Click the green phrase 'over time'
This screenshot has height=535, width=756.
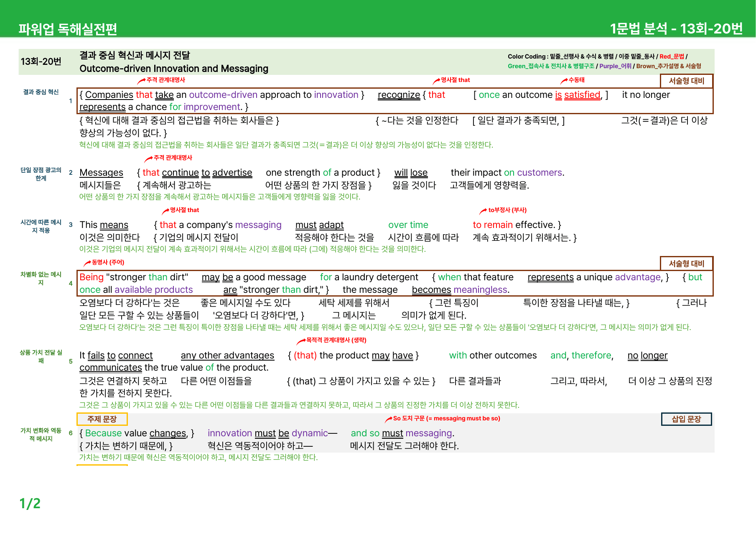click(x=408, y=225)
